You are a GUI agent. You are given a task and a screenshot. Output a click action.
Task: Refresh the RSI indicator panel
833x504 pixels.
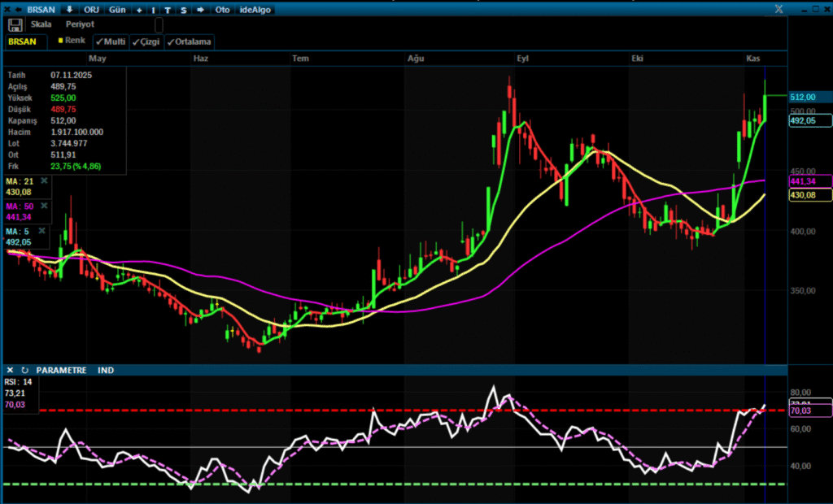point(24,370)
